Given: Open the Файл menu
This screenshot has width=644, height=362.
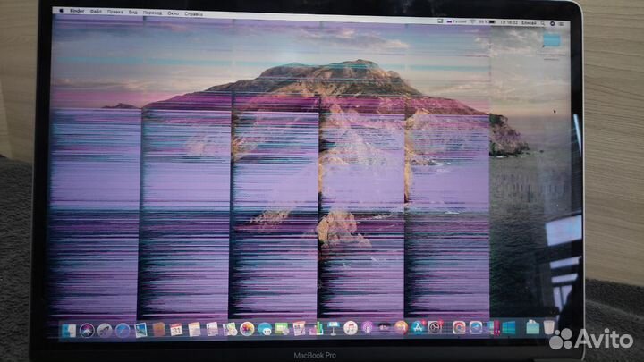Looking at the screenshot, I should pyautogui.click(x=96, y=11).
